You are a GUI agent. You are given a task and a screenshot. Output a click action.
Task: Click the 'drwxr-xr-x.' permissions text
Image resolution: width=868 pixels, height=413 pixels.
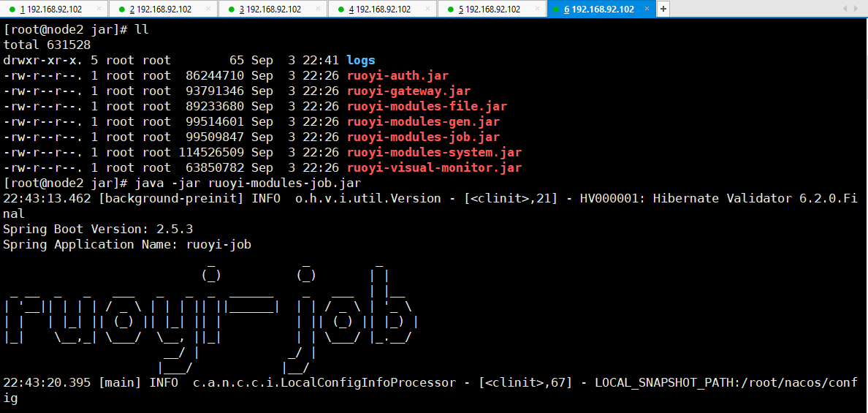coord(42,61)
